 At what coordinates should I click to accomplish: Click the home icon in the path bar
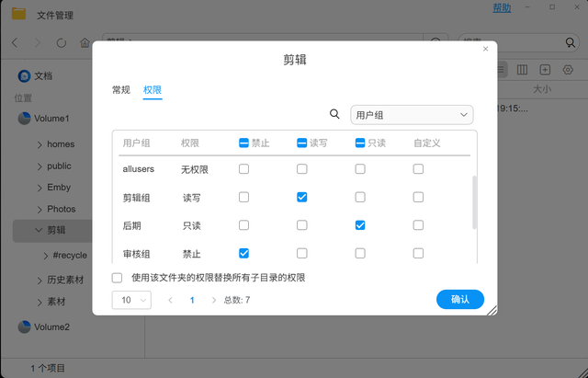pos(85,43)
